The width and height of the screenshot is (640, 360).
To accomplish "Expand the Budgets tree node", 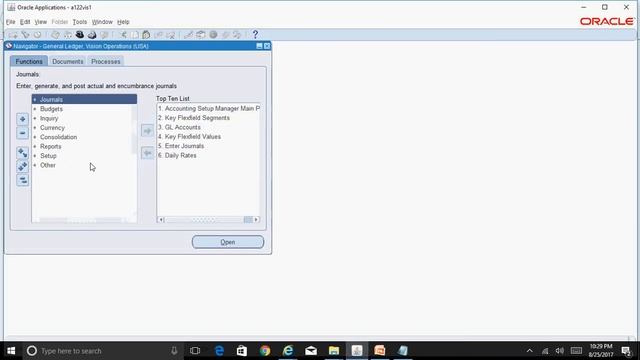I will [35, 109].
